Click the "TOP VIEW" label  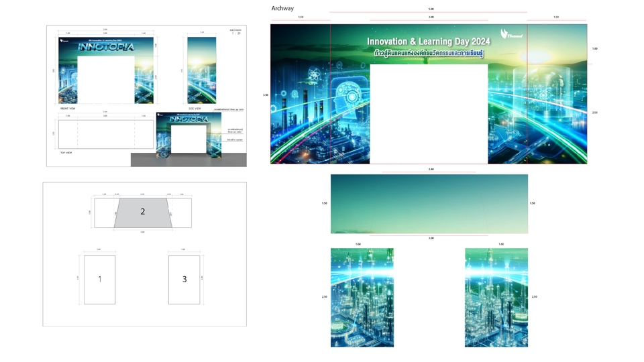tap(66, 153)
